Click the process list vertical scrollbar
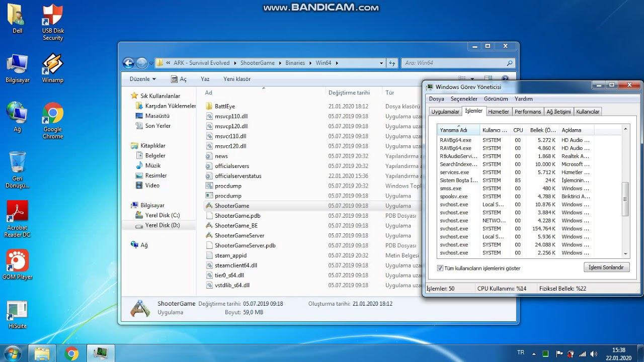This screenshot has height=362, width=644. tap(625, 199)
